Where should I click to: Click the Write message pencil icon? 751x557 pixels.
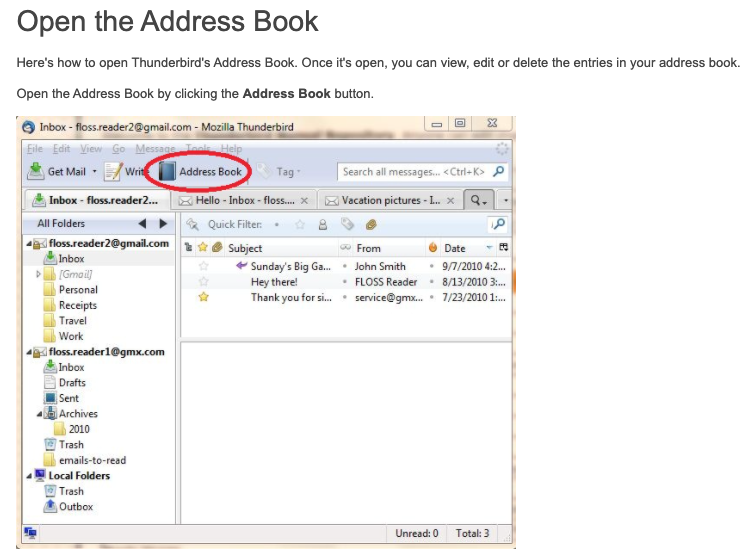pyautogui.click(x=113, y=172)
